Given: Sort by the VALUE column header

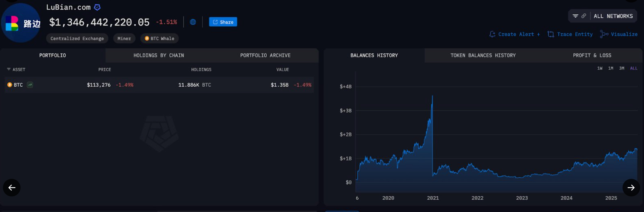Looking at the screenshot, I should pos(282,70).
